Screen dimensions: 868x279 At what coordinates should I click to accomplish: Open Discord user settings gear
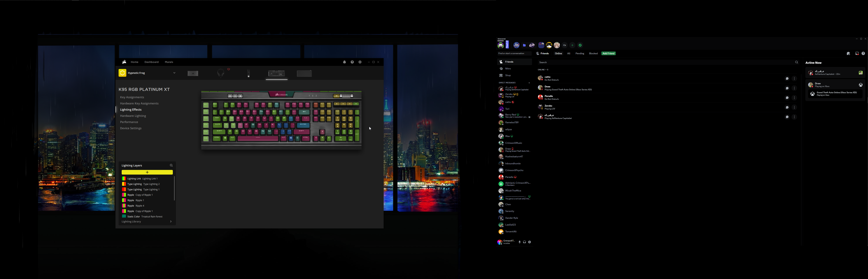click(x=530, y=242)
